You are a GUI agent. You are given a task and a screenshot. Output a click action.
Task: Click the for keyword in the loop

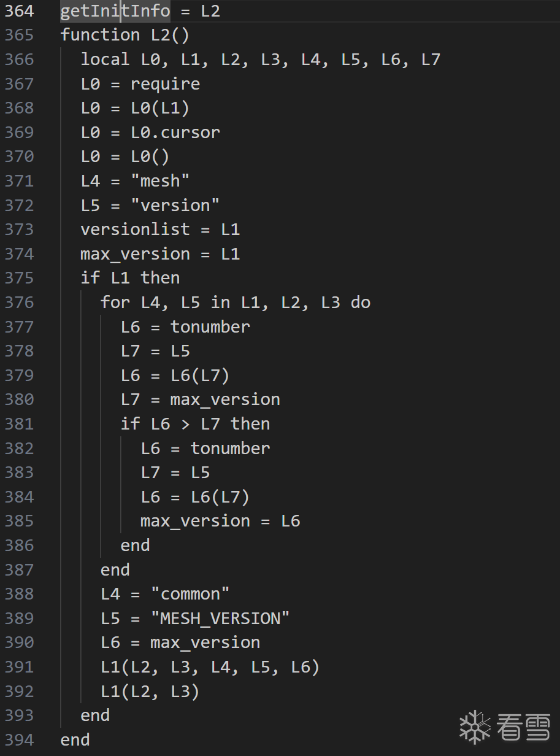(115, 303)
